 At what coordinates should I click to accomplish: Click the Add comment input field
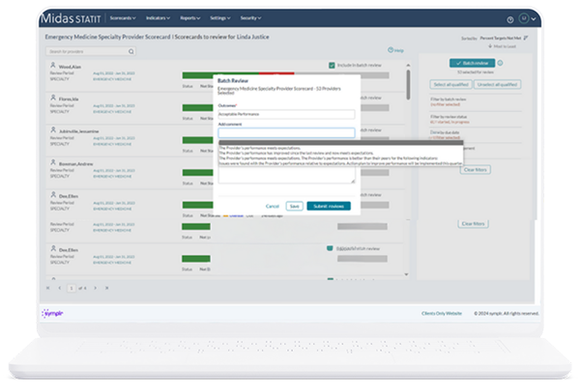coord(286,132)
